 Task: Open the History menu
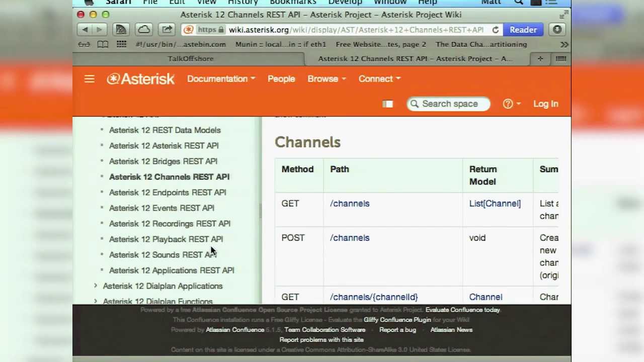click(x=243, y=3)
